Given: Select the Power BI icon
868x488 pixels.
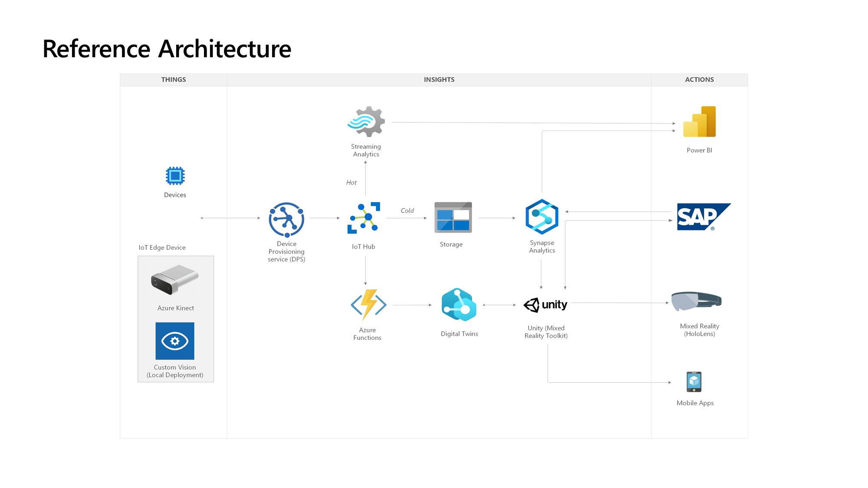Looking at the screenshot, I should pyautogui.click(x=699, y=122).
